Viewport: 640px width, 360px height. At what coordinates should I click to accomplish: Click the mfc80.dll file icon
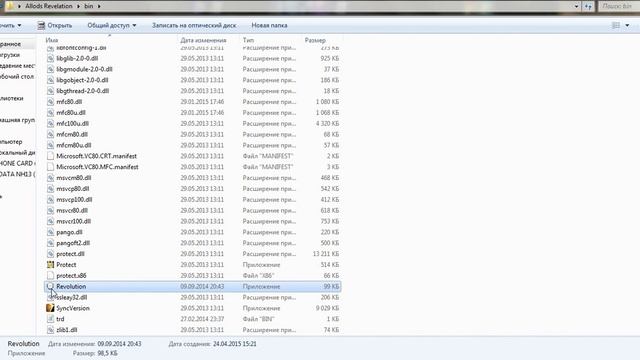tap(50, 102)
